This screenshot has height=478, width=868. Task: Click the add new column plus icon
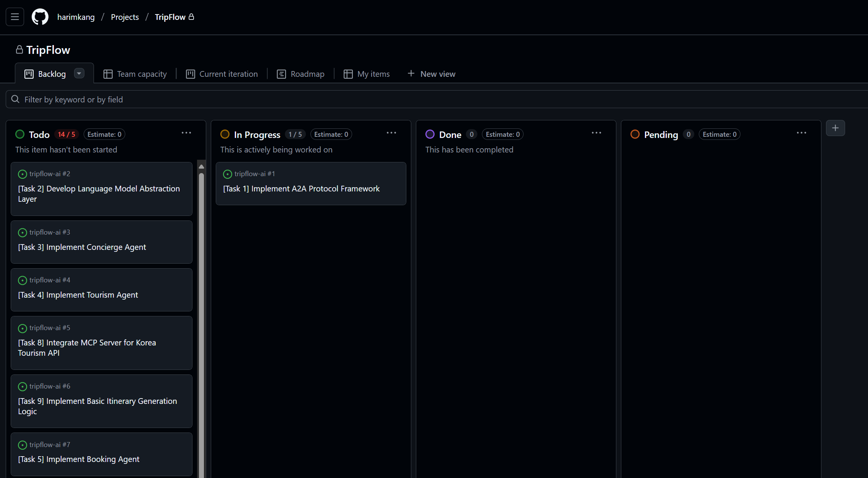coord(835,128)
